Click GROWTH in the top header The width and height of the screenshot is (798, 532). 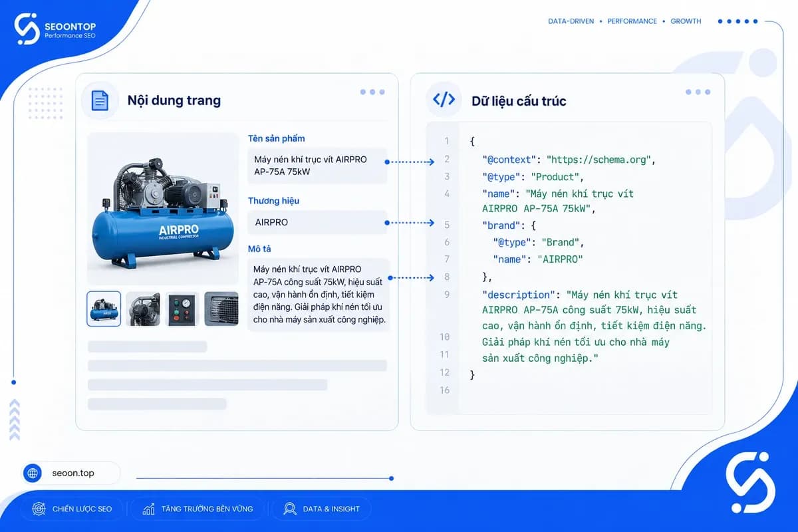point(686,21)
